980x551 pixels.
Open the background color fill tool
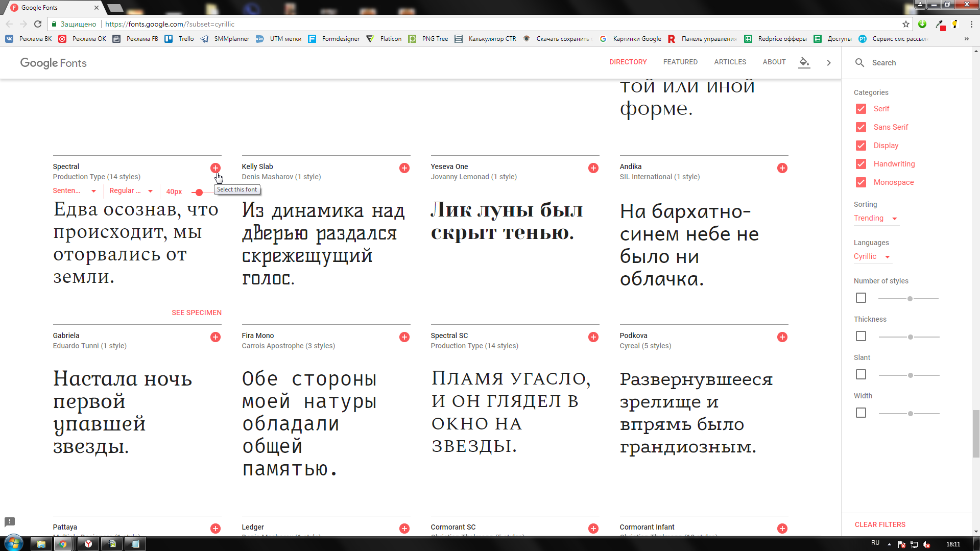(x=804, y=63)
